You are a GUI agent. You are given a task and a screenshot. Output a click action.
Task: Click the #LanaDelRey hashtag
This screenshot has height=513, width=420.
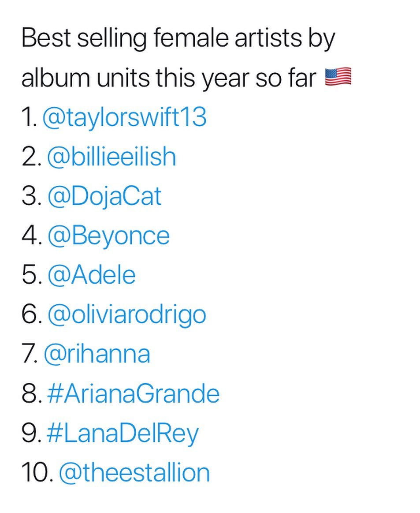tap(123, 433)
